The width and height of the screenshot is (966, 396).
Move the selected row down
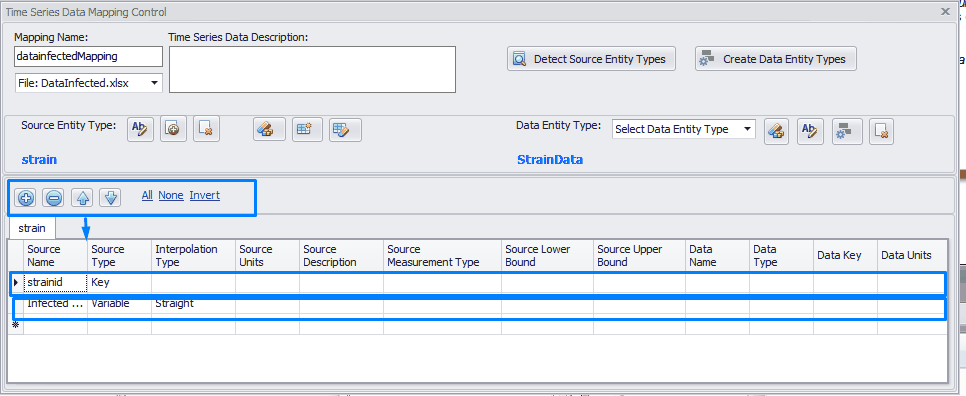click(x=110, y=198)
